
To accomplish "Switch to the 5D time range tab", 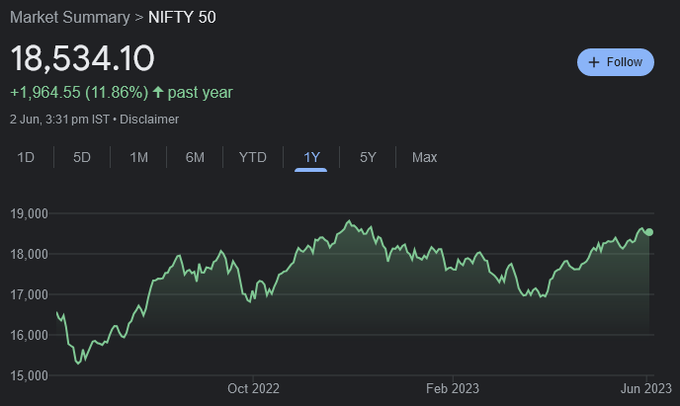I will pyautogui.click(x=82, y=157).
